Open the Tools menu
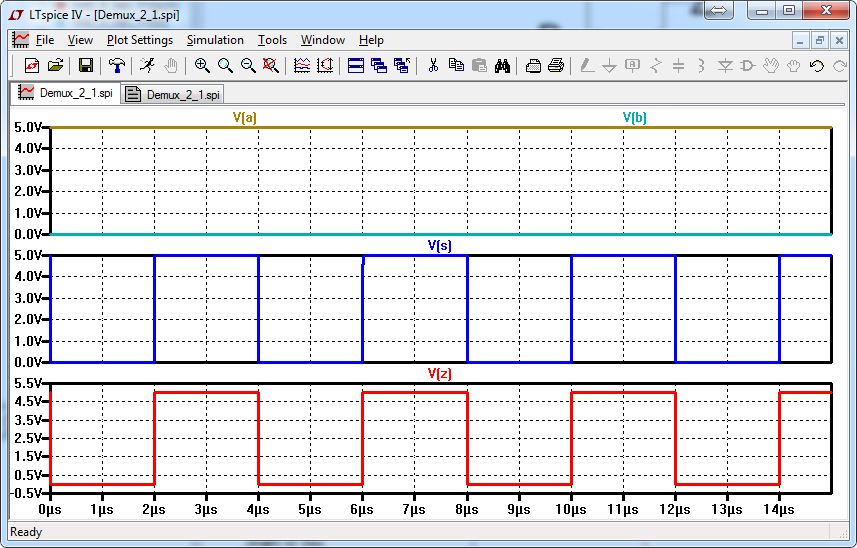857x548 pixels. point(272,40)
